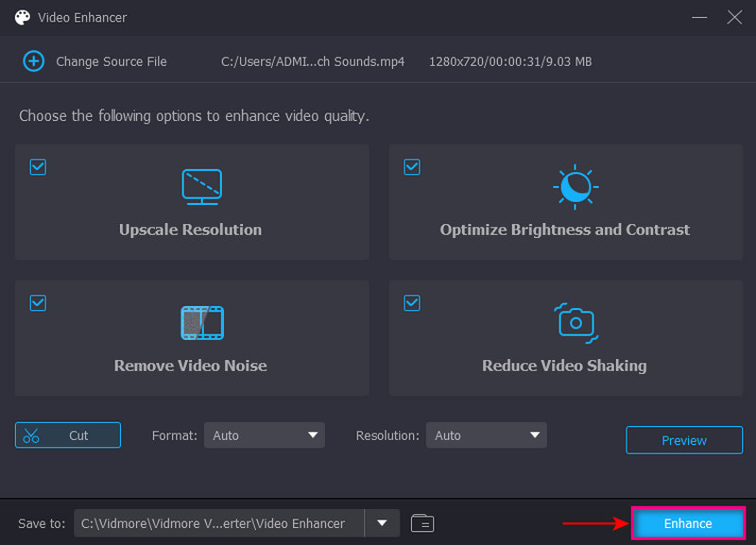Uncheck the Upscale Resolution checkbox

tap(38, 166)
